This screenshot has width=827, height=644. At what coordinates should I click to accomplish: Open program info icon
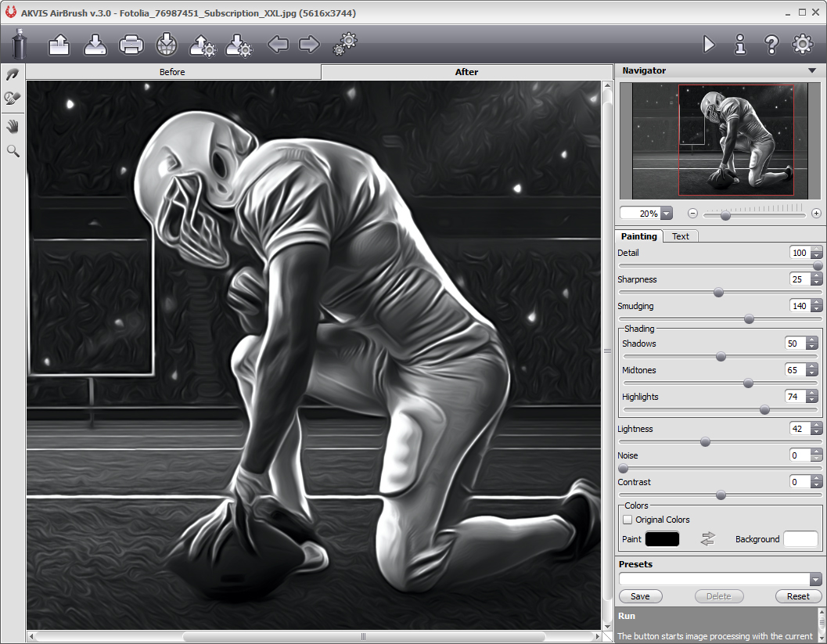click(x=740, y=45)
